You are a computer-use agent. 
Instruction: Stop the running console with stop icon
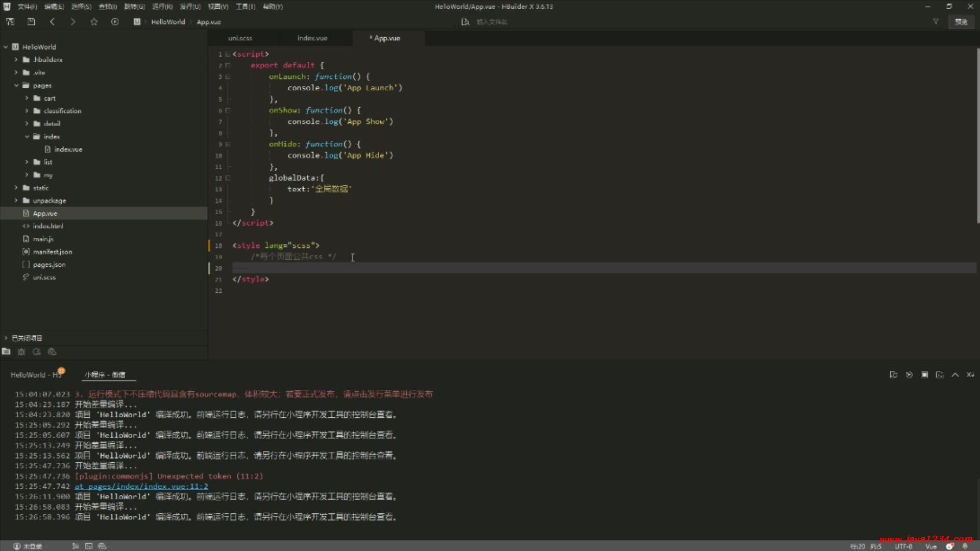tap(924, 374)
